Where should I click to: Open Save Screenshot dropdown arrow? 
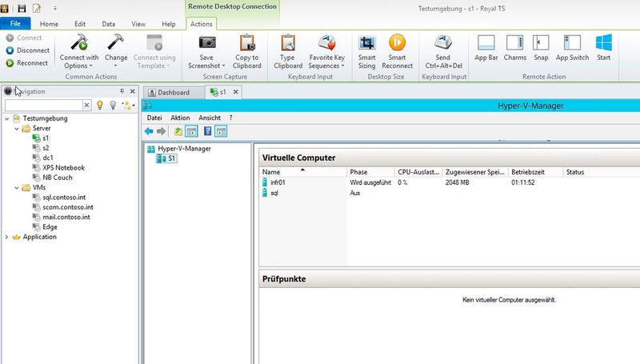pos(223,66)
